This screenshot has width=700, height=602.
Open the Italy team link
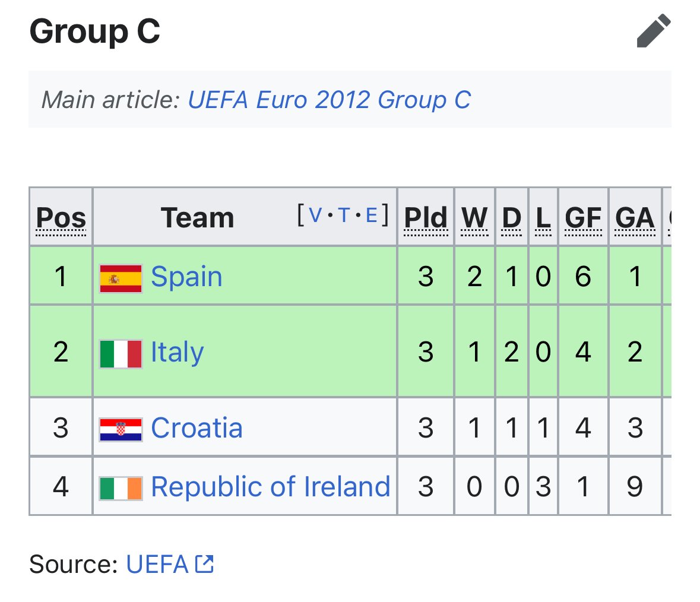pyautogui.click(x=177, y=352)
